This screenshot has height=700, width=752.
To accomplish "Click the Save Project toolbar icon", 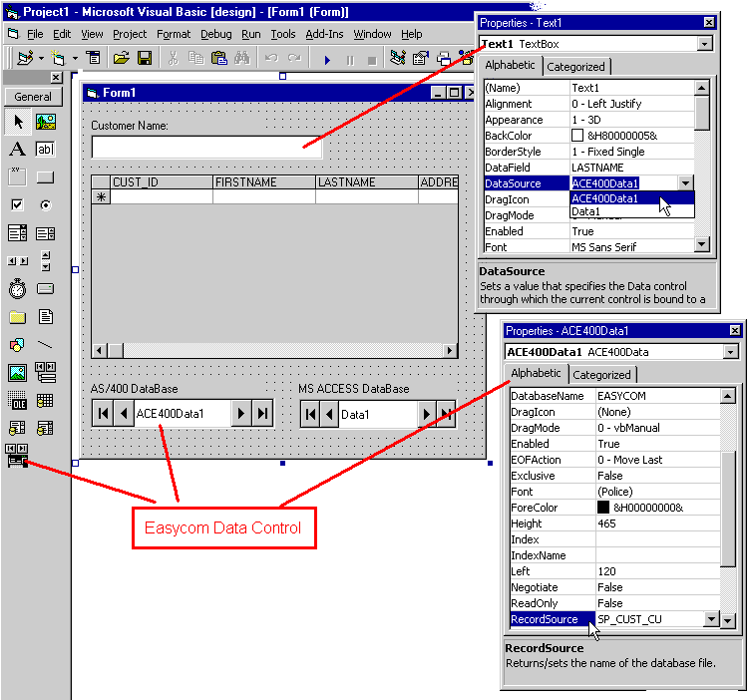I will [x=145, y=59].
